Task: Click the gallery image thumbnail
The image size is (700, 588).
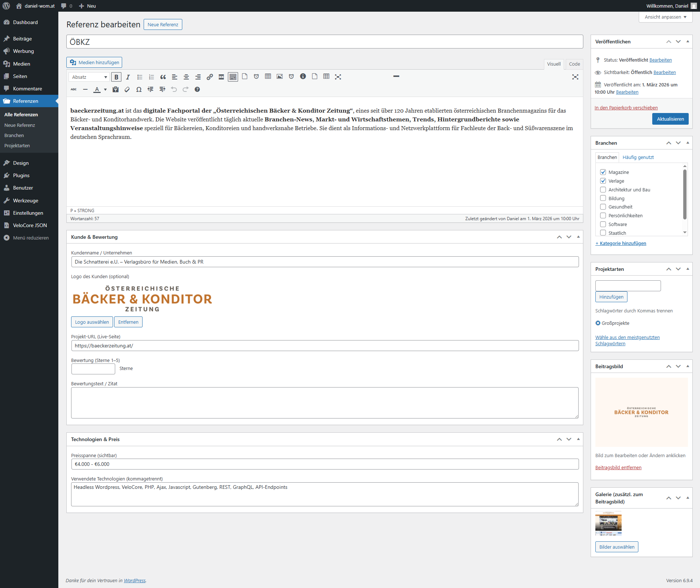Action: tap(608, 524)
